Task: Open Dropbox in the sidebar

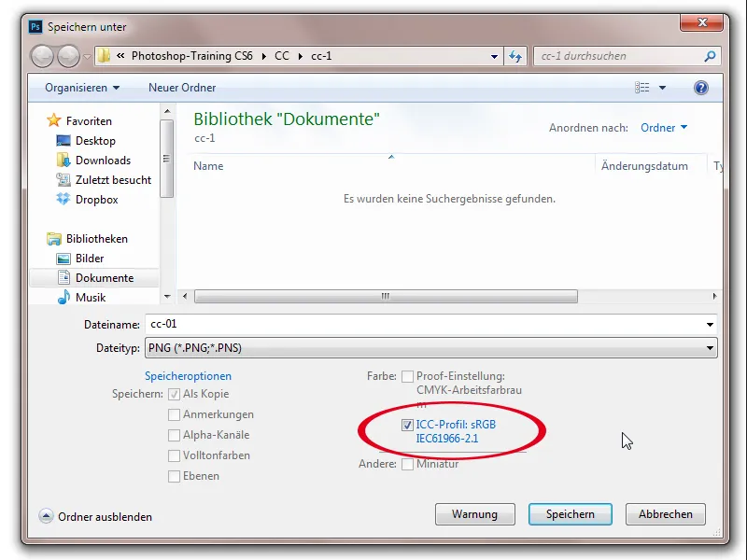Action: pyautogui.click(x=87, y=200)
